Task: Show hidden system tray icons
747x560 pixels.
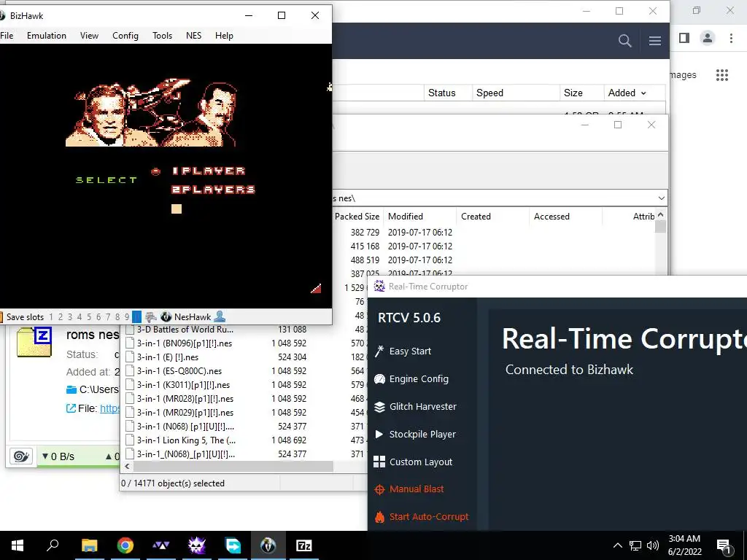Action: click(617, 545)
